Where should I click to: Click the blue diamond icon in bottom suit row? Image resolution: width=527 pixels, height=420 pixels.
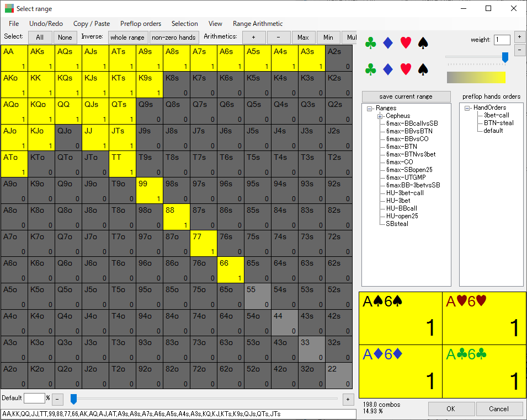(388, 69)
